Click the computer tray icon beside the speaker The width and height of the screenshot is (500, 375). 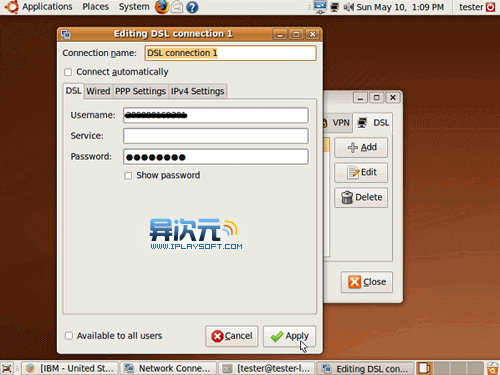tap(335, 7)
